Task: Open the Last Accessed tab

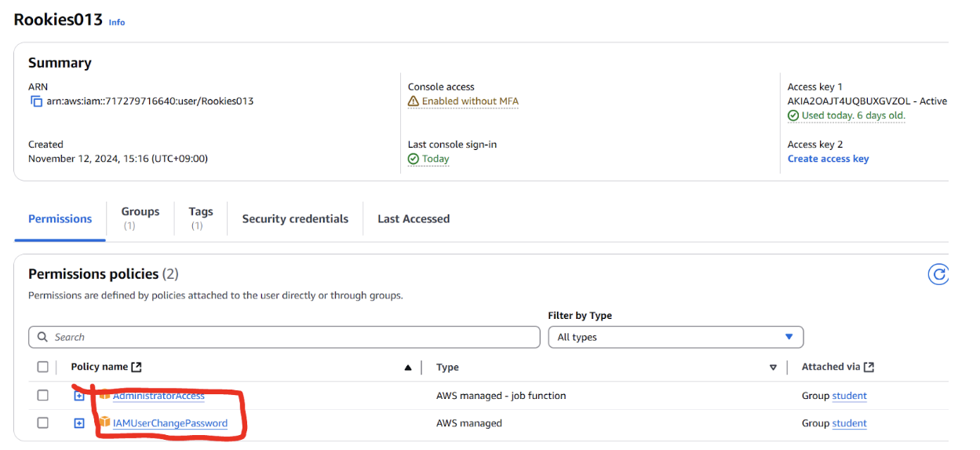Action: [413, 219]
